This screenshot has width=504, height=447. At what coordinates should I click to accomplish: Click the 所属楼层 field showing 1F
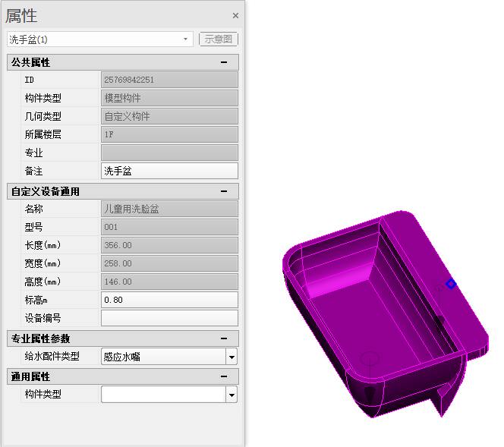[x=169, y=134]
